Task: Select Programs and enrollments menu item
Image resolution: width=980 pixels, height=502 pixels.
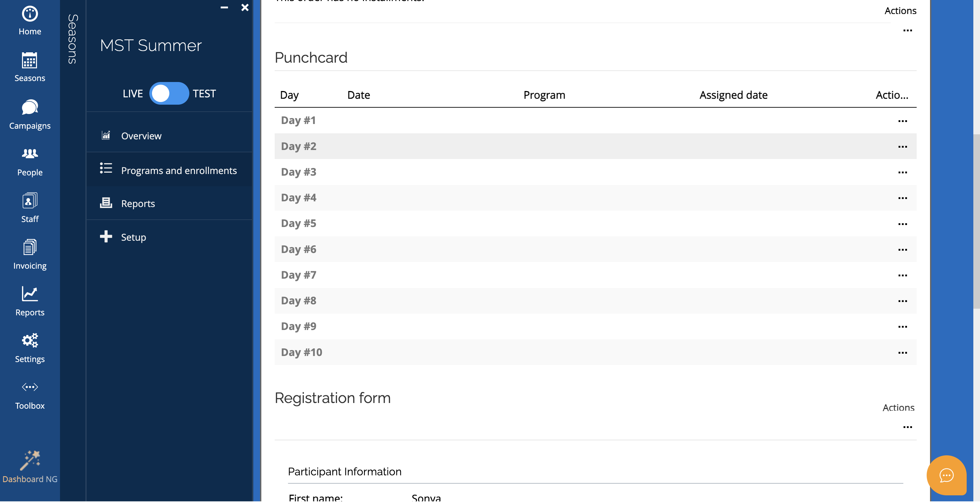Action: 178,170
